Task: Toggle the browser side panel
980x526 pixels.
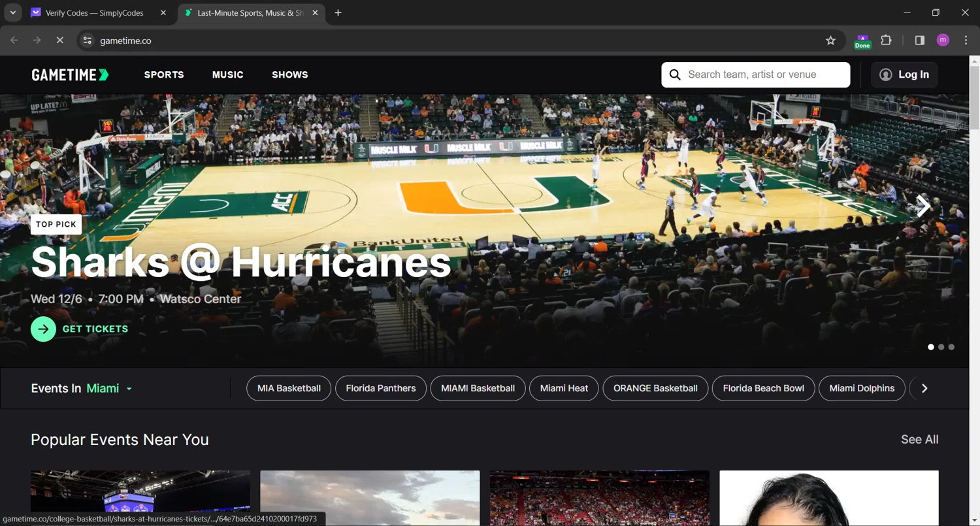Action: 919,41
